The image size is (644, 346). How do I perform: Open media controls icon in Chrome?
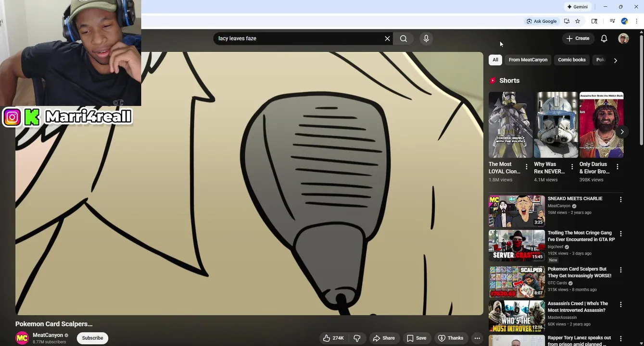(x=612, y=21)
